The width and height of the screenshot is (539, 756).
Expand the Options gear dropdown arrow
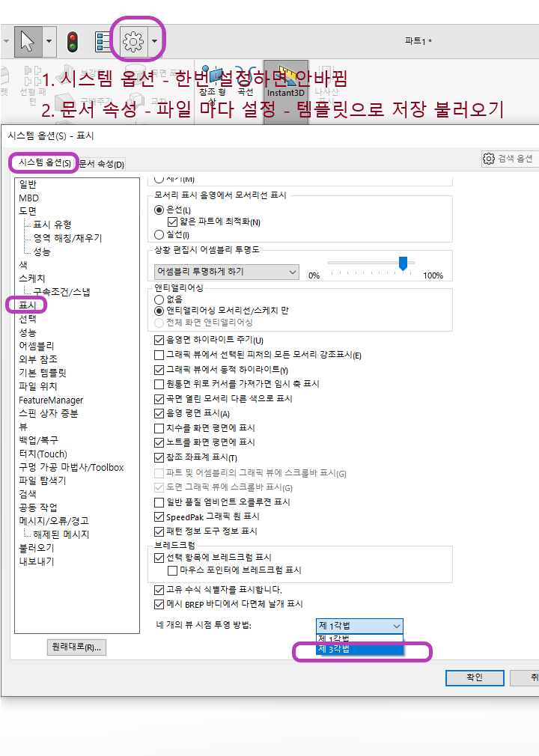point(154,41)
